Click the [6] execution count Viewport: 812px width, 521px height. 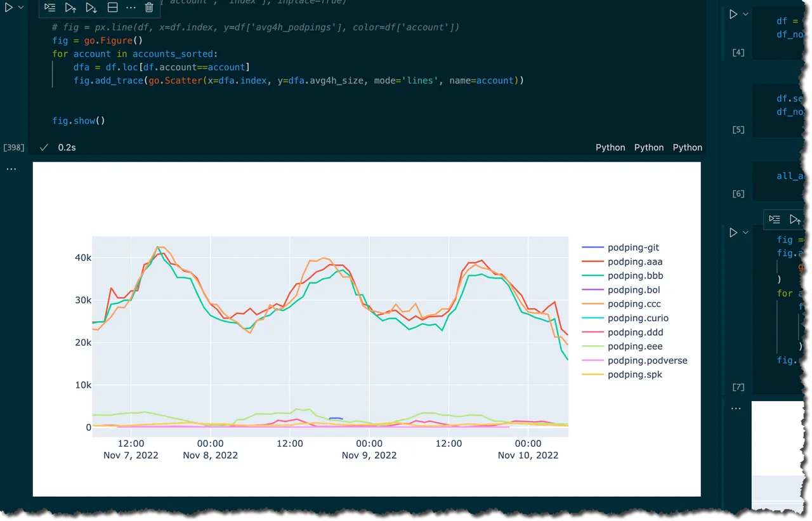click(738, 194)
